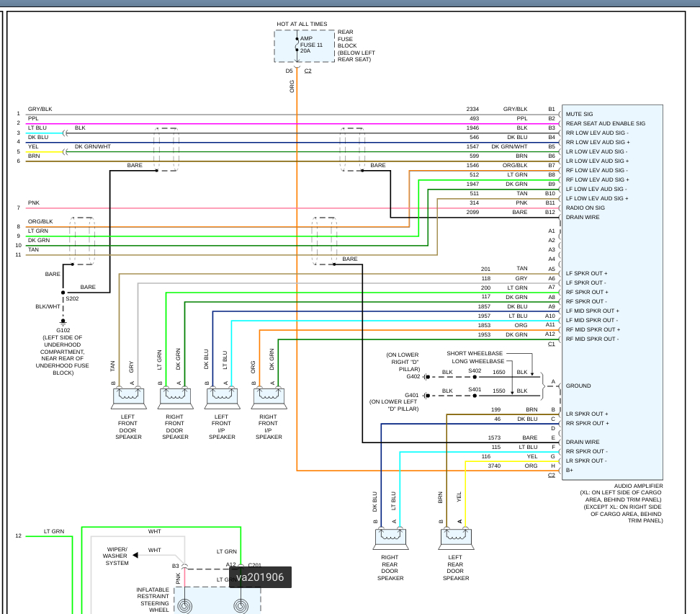Click the Wiper/Washer System arrow
This screenshot has height=614, width=700.
[x=135, y=555]
